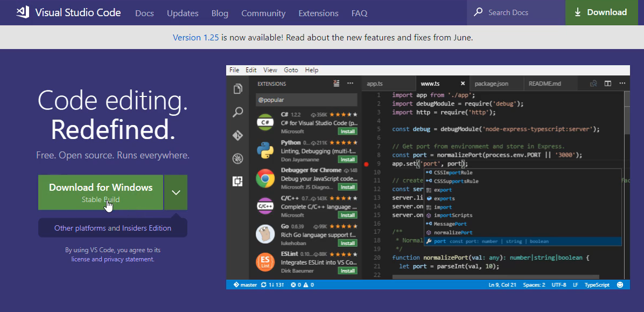
Task: Open Extensions in the site navigation
Action: coord(318,13)
